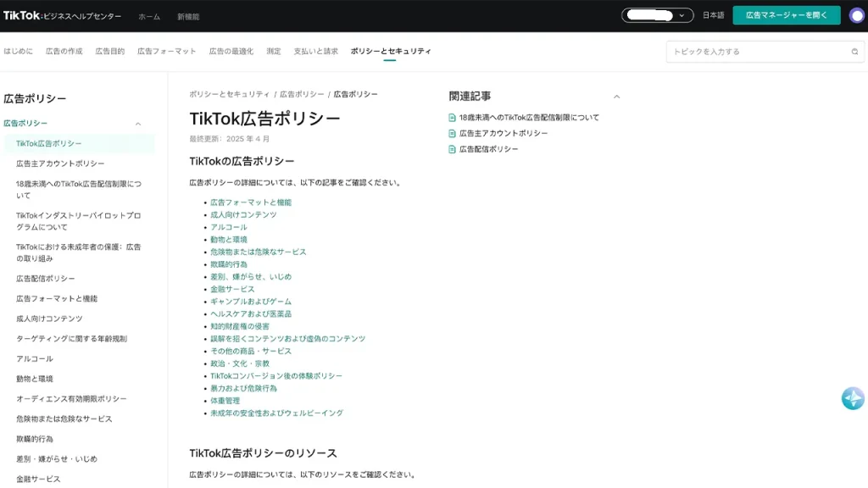Collapse the 広告ポリシー sidebar section
This screenshot has height=488, width=868.
tap(138, 124)
